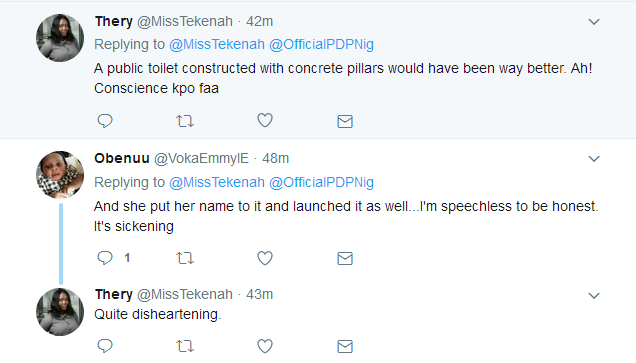Message the 'Quite disheartening' tweet envelope icon
Image resolution: width=636 pixels, height=363 pixels.
345,347
